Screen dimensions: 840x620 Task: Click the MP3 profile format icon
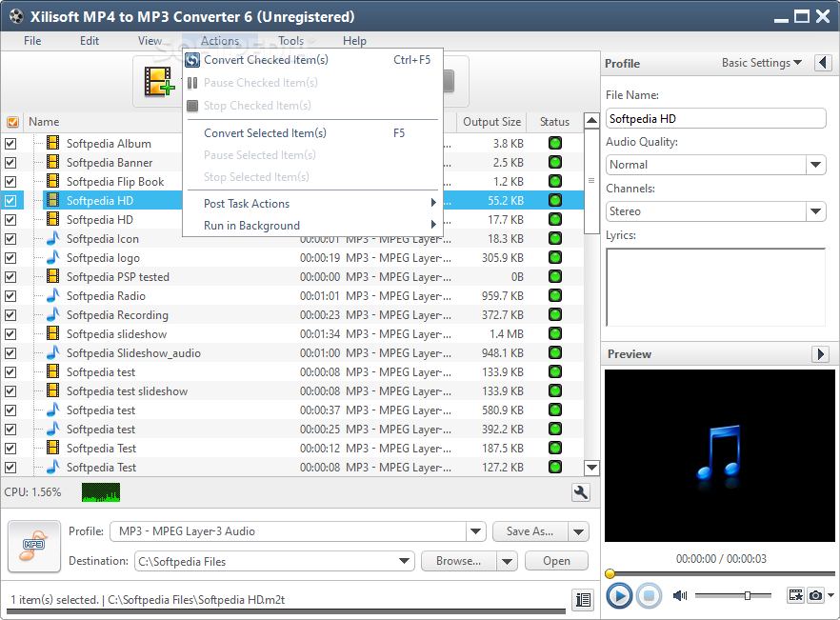(33, 546)
